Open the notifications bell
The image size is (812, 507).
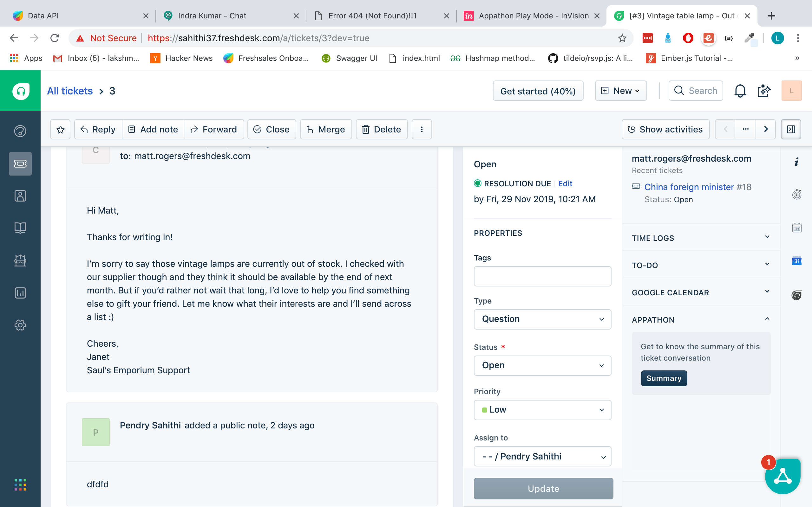pos(740,91)
